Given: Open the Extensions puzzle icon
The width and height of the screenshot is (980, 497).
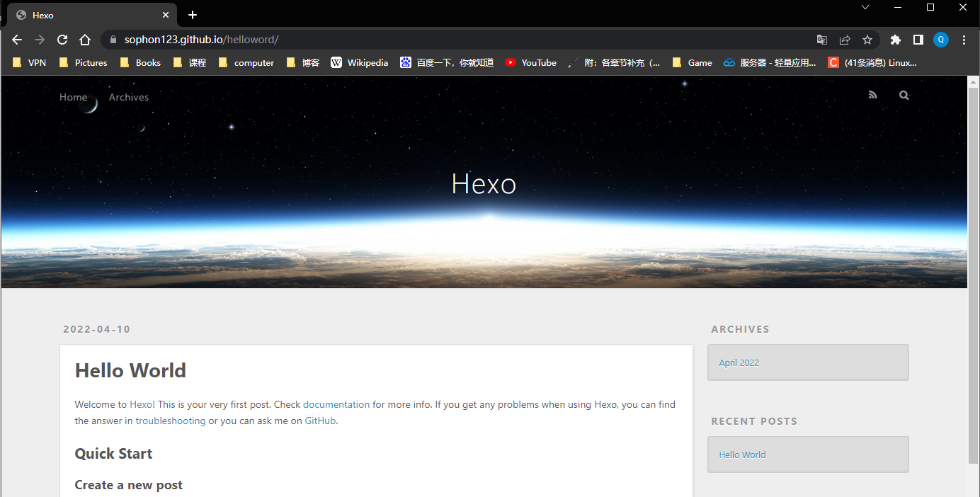Looking at the screenshot, I should coord(896,40).
